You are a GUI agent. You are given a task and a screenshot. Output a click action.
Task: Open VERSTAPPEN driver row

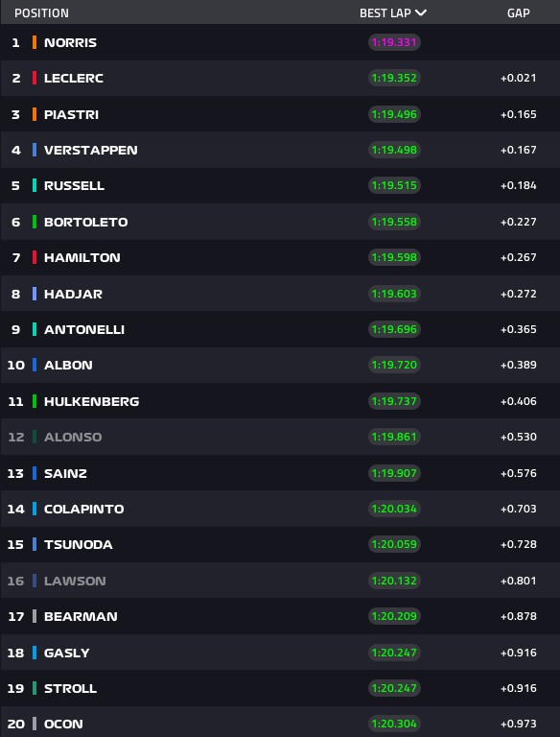click(280, 150)
